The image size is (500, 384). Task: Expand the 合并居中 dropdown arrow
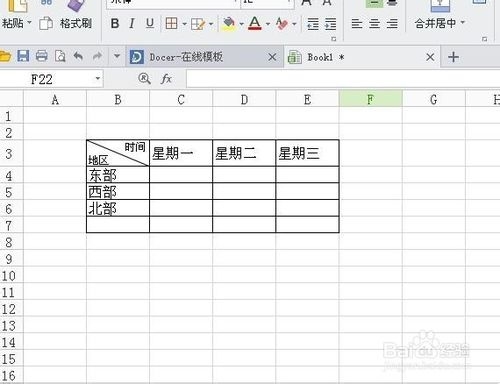tap(463, 23)
